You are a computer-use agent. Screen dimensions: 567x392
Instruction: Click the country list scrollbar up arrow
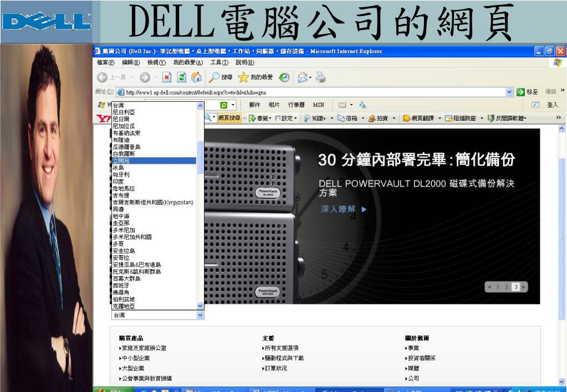200,106
